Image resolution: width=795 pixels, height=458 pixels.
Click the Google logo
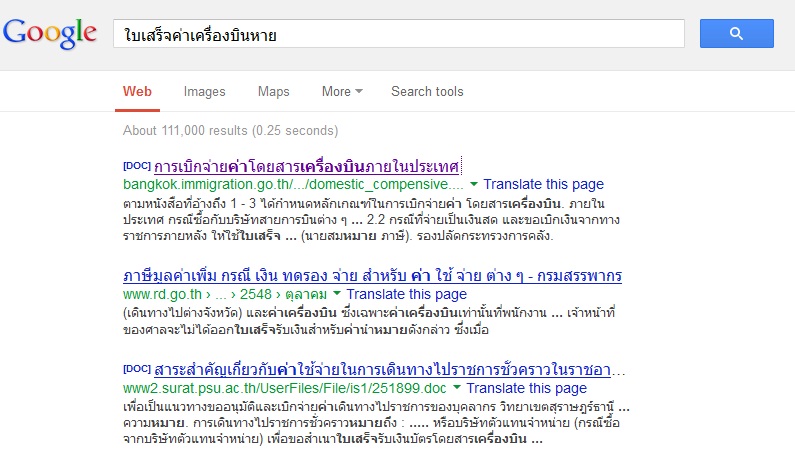point(50,33)
